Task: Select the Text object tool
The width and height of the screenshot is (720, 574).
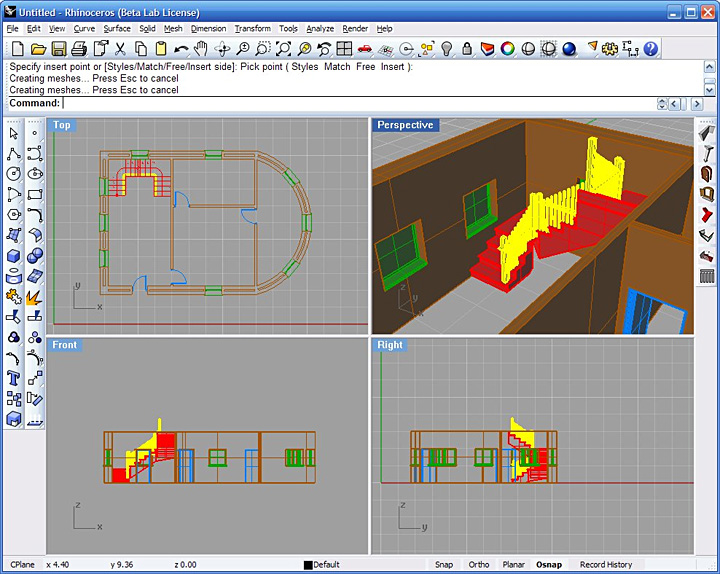Action: click(14, 378)
